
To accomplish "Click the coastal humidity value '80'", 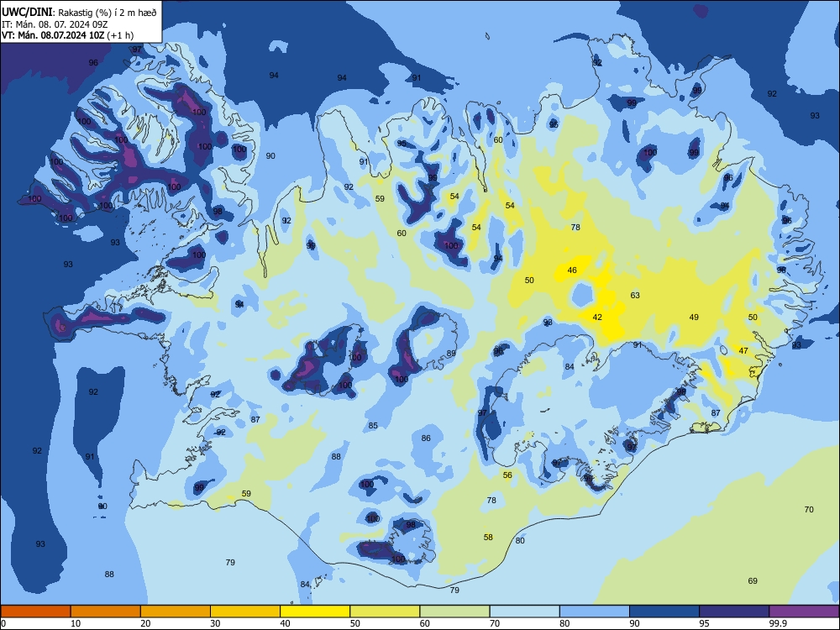I will pyautogui.click(x=520, y=540).
